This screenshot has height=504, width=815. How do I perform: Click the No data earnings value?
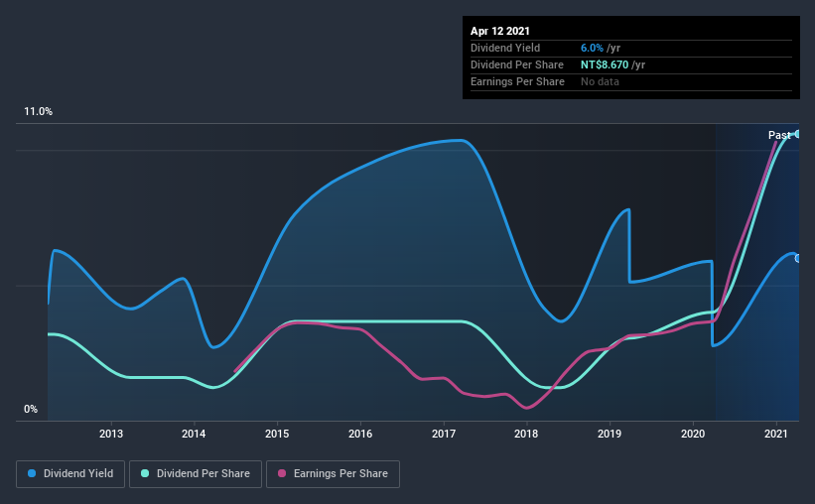tap(600, 81)
